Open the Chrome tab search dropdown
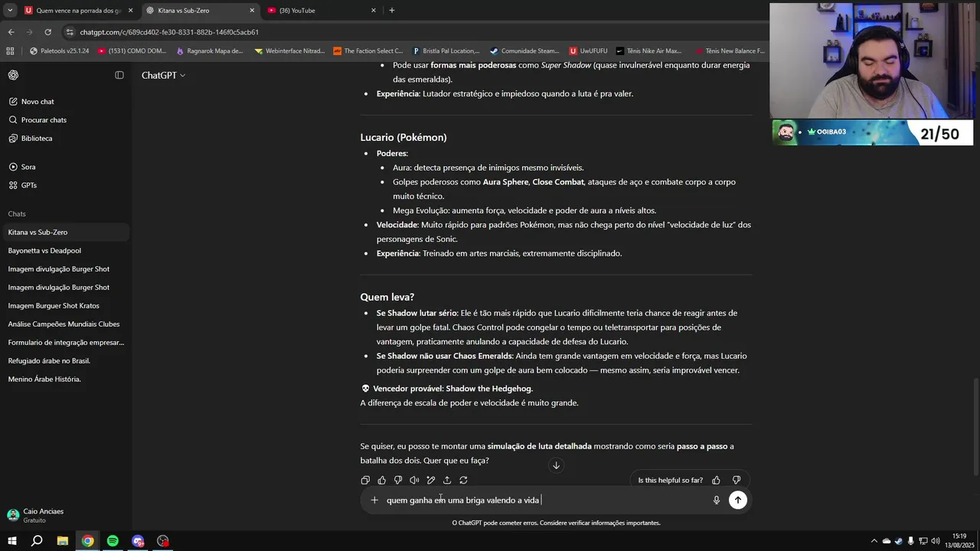Image resolution: width=980 pixels, height=551 pixels. coord(10,11)
